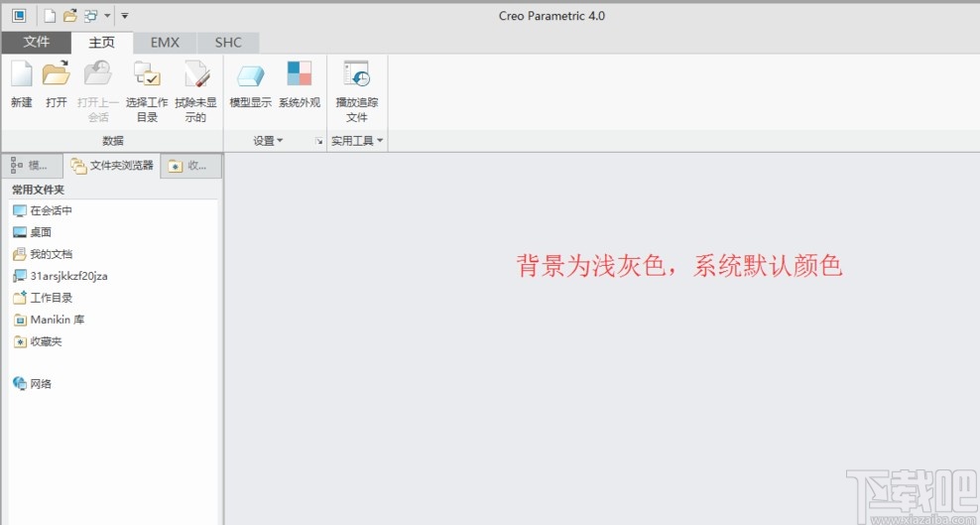Switch to the model tree navigator tab
980x525 pixels.
tap(32, 166)
